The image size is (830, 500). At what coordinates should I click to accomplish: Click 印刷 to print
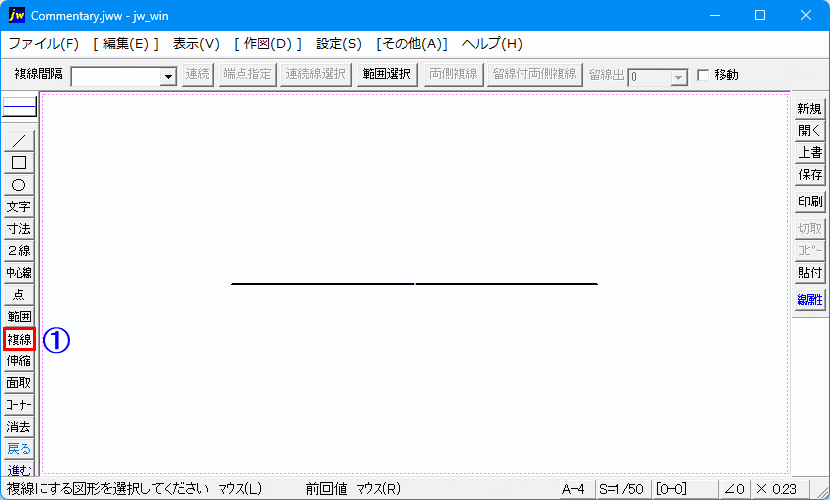point(810,202)
